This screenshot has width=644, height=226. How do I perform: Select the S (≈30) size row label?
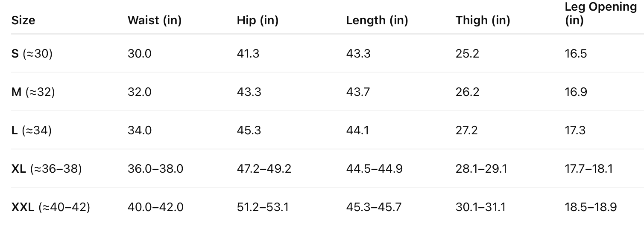pos(32,53)
